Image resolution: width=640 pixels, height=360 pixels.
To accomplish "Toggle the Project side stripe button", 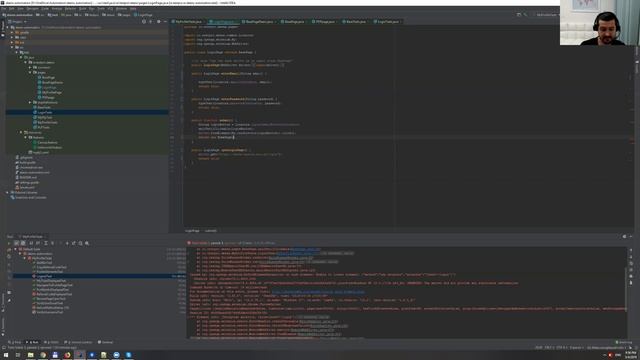I will click(x=2, y=28).
